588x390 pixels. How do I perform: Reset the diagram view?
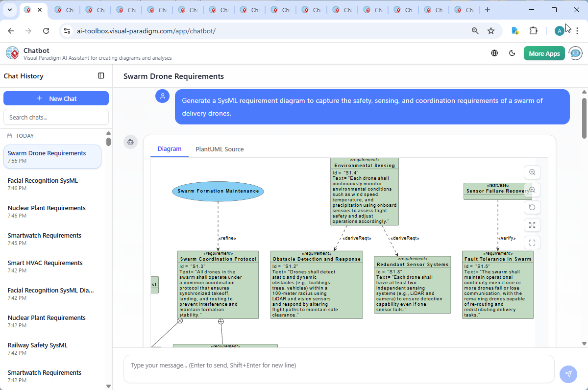point(532,207)
